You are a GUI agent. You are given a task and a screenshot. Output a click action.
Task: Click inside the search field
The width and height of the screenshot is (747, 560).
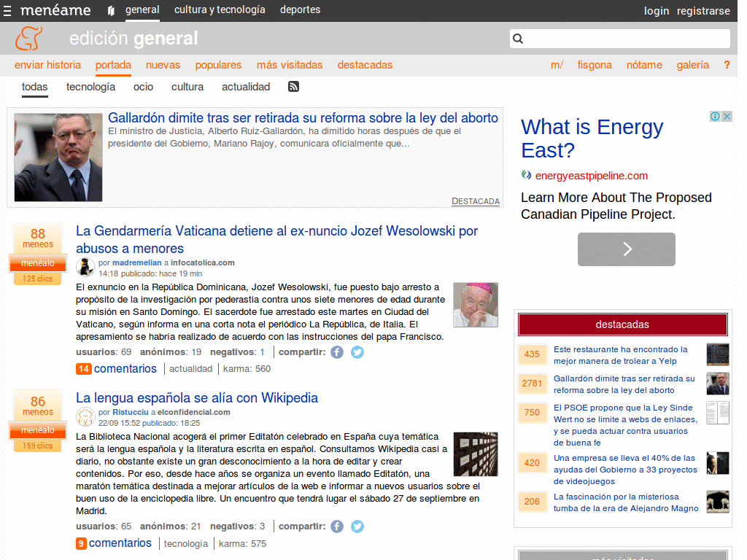[620, 39]
